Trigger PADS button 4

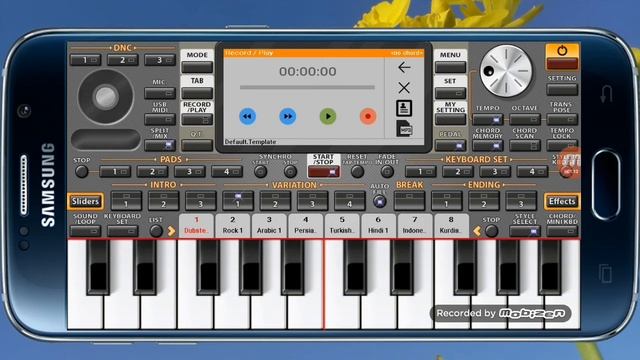(227, 172)
